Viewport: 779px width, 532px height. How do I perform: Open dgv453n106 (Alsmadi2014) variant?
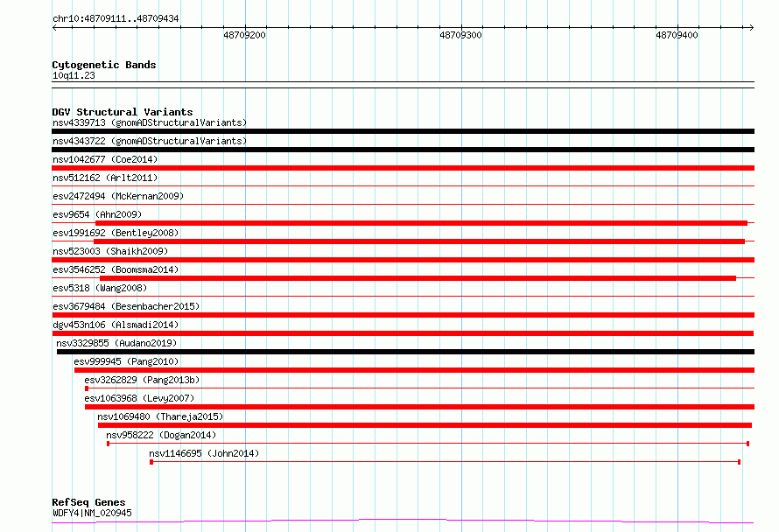[116, 325]
